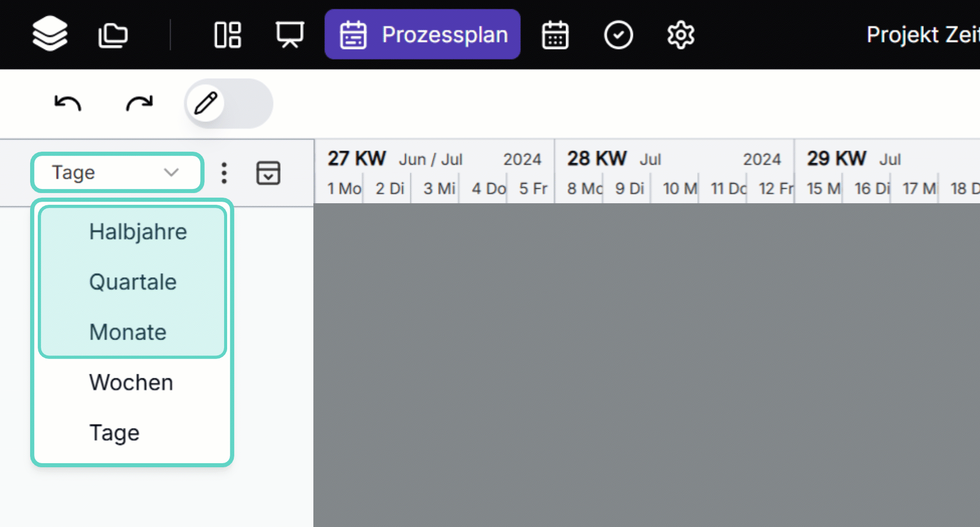Redo the last action
This screenshot has height=527, width=980.
[139, 103]
